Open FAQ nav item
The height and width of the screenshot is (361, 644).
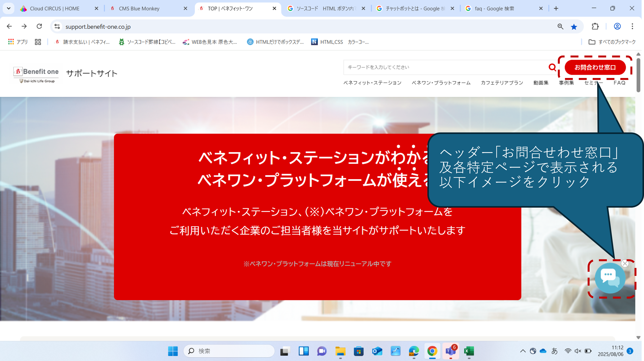tap(619, 83)
